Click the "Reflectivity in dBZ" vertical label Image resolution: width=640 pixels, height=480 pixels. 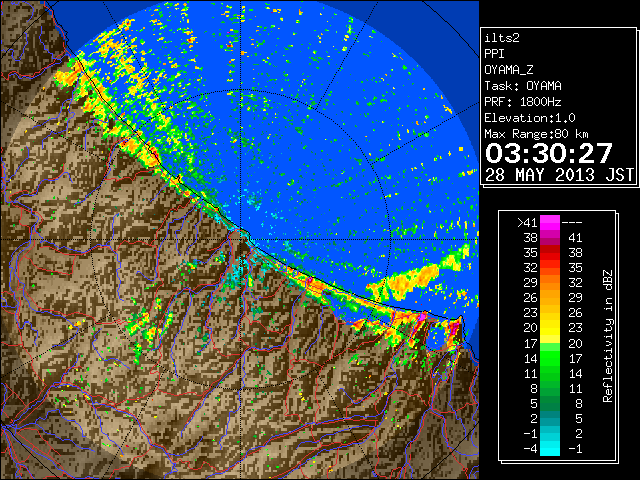tap(608, 336)
